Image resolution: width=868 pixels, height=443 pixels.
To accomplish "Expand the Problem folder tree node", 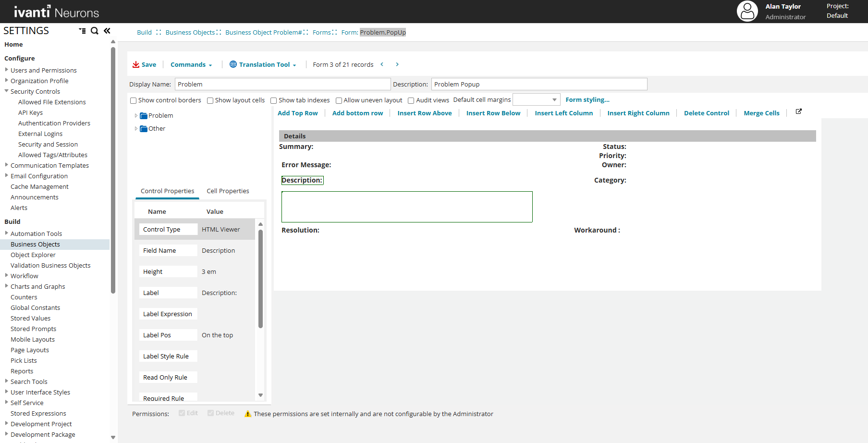I will pyautogui.click(x=136, y=116).
